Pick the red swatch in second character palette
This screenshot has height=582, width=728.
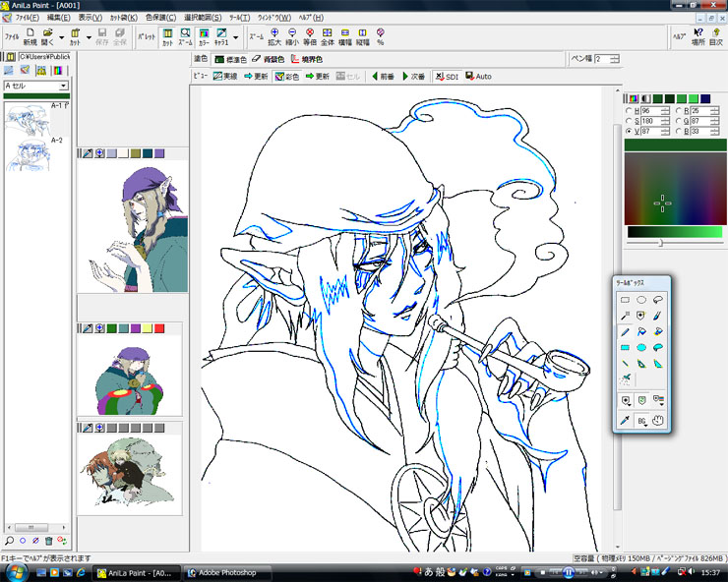(x=159, y=328)
